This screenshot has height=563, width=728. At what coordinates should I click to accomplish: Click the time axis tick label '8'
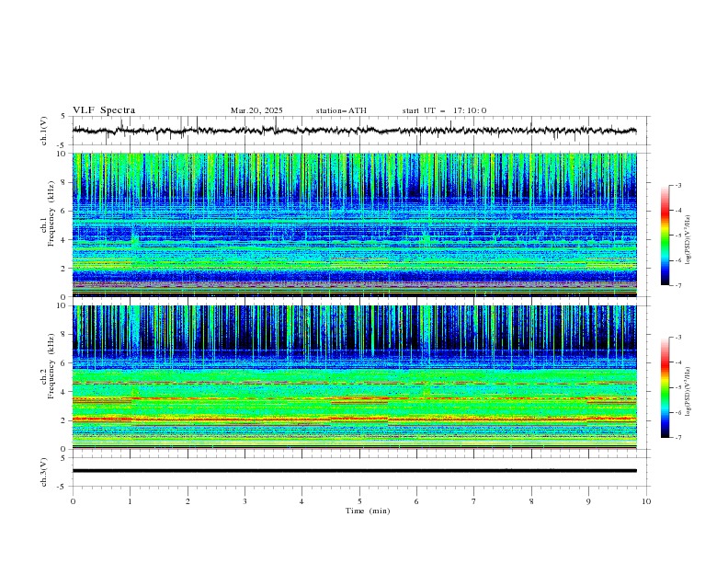point(531,501)
